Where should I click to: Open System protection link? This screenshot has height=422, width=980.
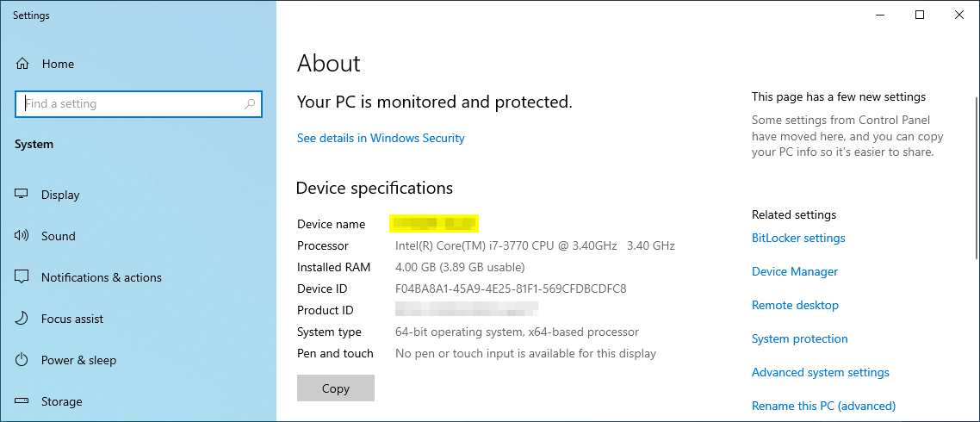click(x=799, y=338)
